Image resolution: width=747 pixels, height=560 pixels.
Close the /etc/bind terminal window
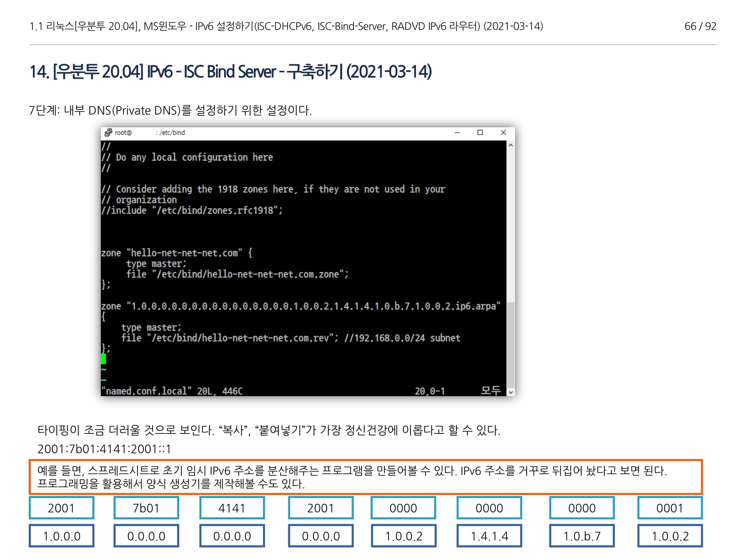pos(503,133)
